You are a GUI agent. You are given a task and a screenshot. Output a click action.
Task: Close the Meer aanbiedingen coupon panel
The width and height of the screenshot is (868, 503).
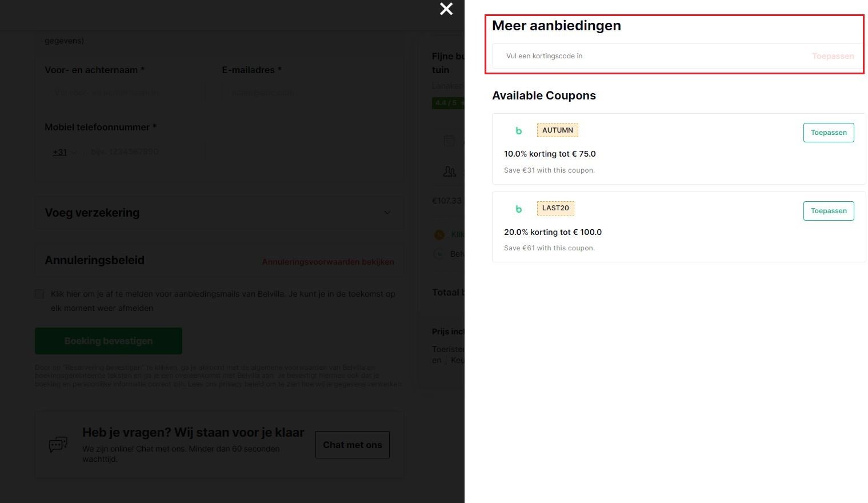coord(446,9)
